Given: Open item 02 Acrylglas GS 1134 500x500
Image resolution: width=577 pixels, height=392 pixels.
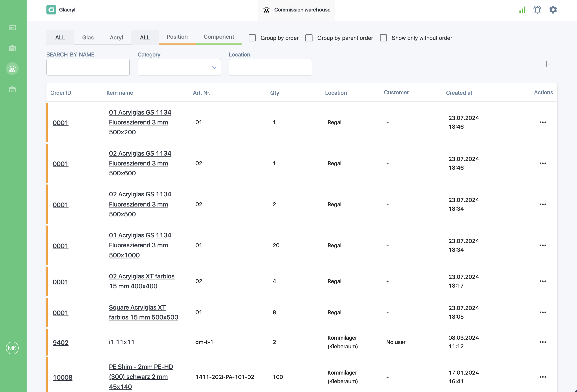Looking at the screenshot, I should [140, 204].
